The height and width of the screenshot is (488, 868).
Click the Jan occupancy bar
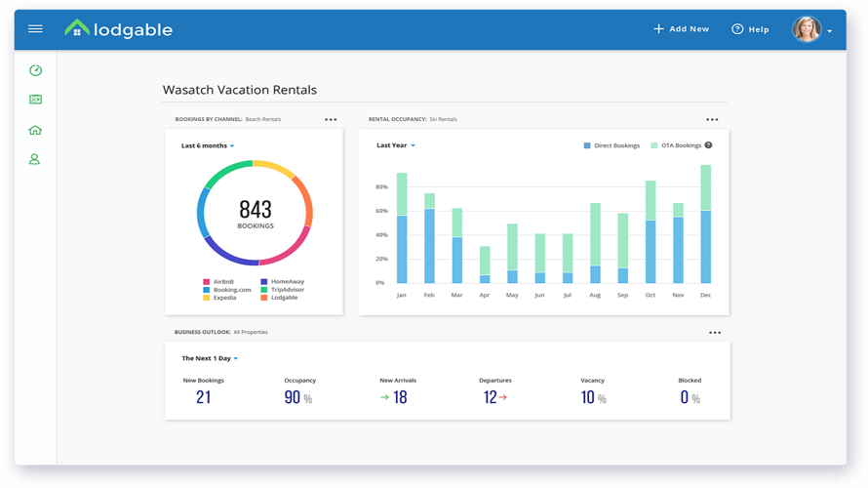402,227
